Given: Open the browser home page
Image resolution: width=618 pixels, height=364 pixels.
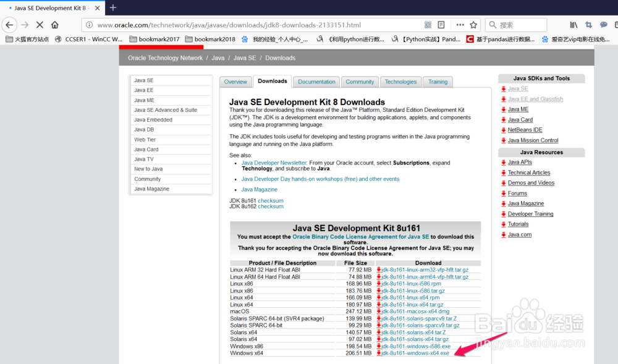Looking at the screenshot, I should (55, 25).
